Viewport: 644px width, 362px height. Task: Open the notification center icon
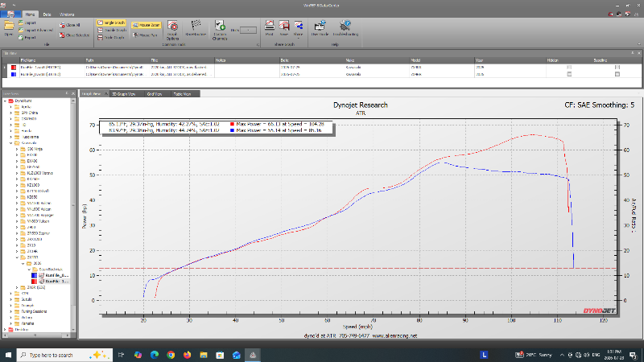[x=633, y=355]
